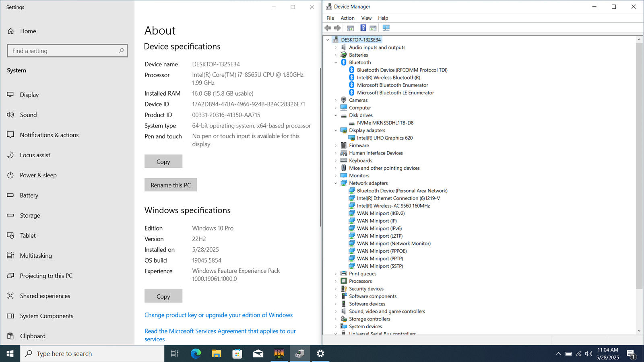Click the Rename this PC button
This screenshot has width=644, height=362.
(x=171, y=185)
